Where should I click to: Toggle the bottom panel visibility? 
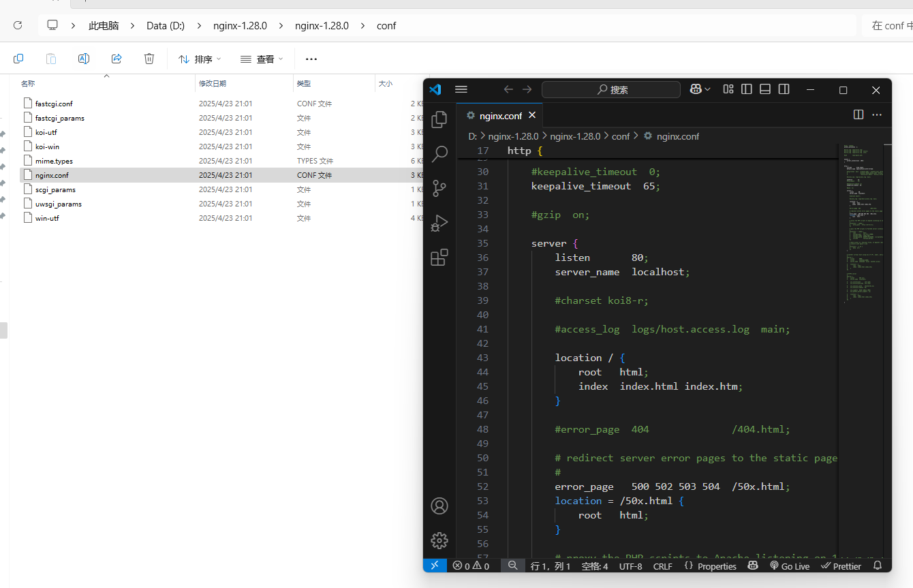pyautogui.click(x=765, y=89)
